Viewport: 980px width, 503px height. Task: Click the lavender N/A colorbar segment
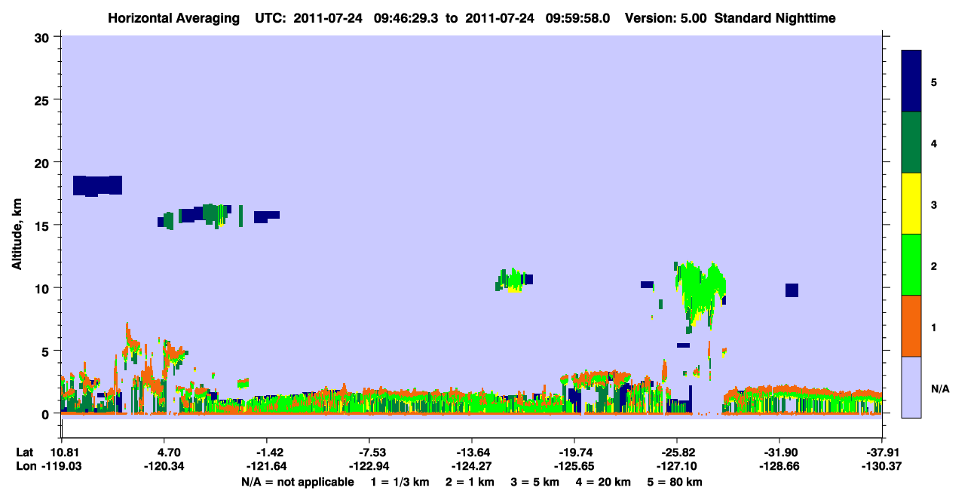(911, 387)
